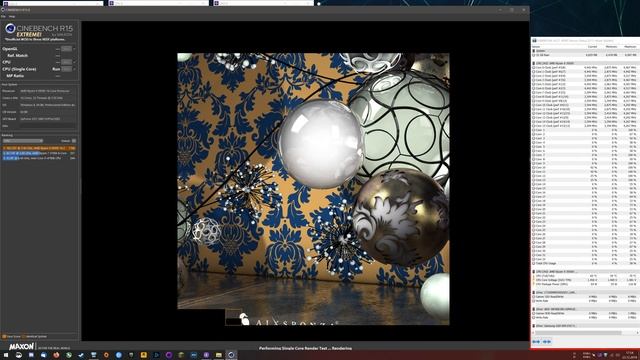Open the Ranking type dropdown
The height and width of the screenshot is (360, 640).
(23, 141)
